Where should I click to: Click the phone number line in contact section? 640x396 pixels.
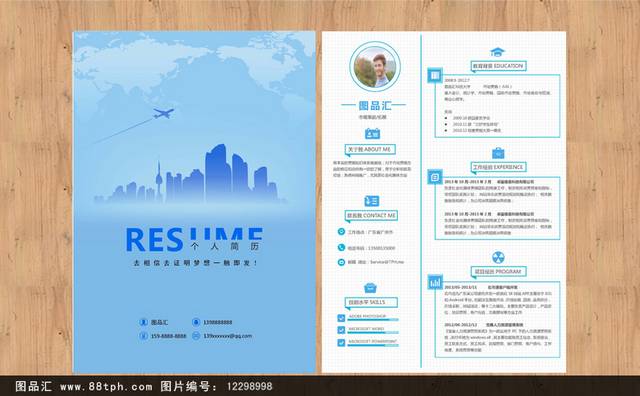(371, 248)
